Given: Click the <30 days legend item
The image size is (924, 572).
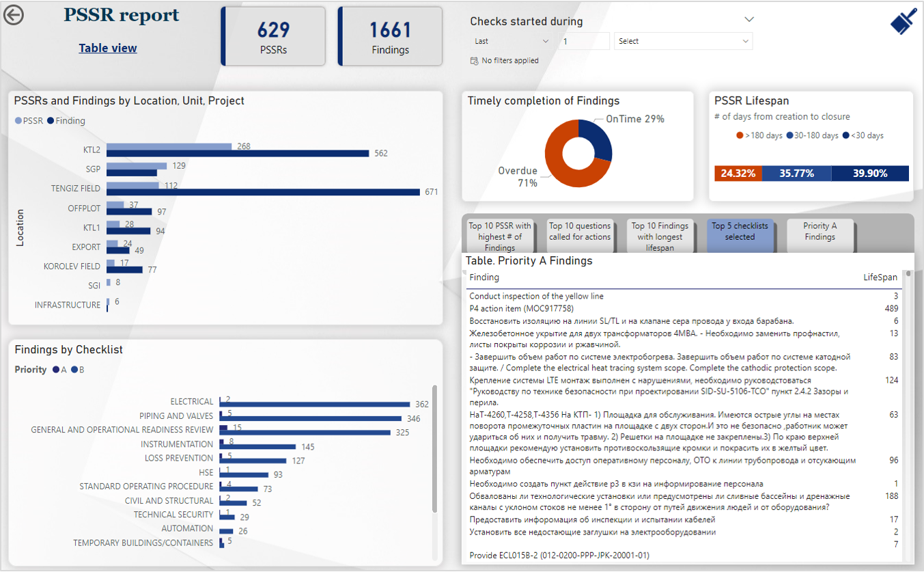Looking at the screenshot, I should coord(863,135).
